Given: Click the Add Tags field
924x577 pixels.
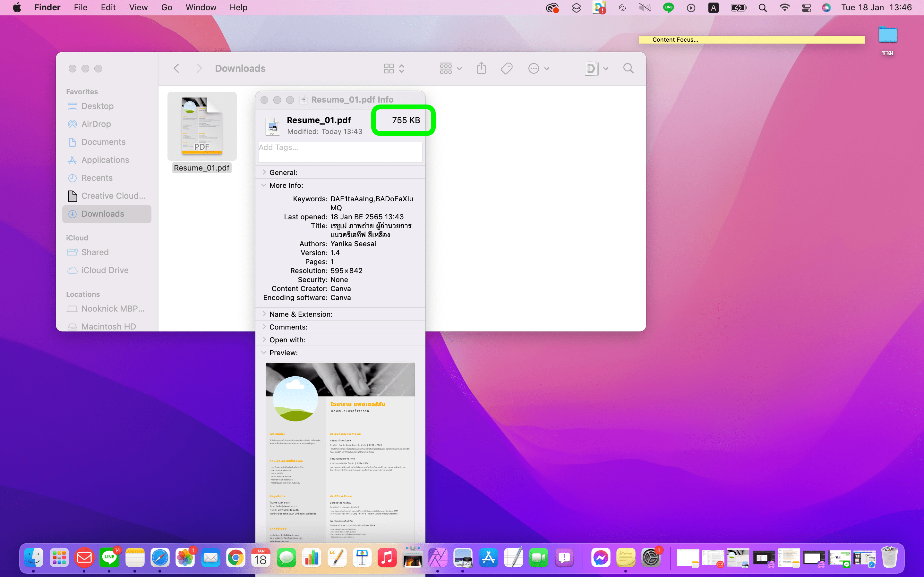Looking at the screenshot, I should coord(340,152).
